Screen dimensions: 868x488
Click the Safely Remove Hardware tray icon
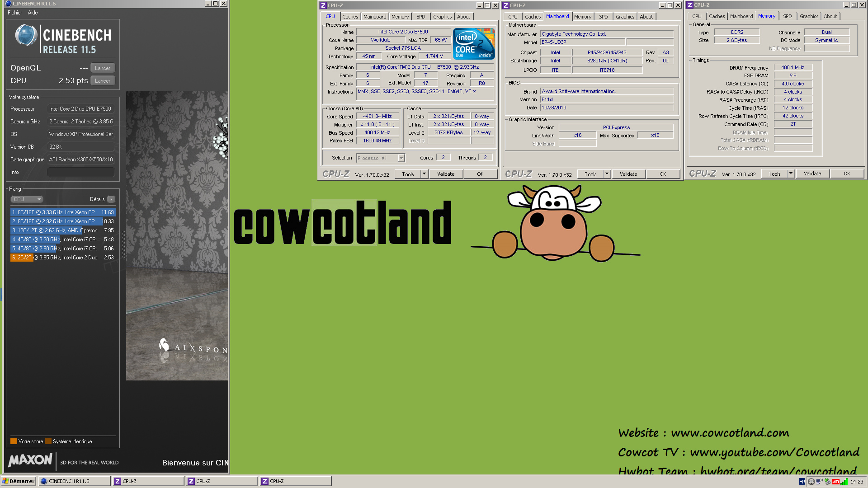pos(827,482)
